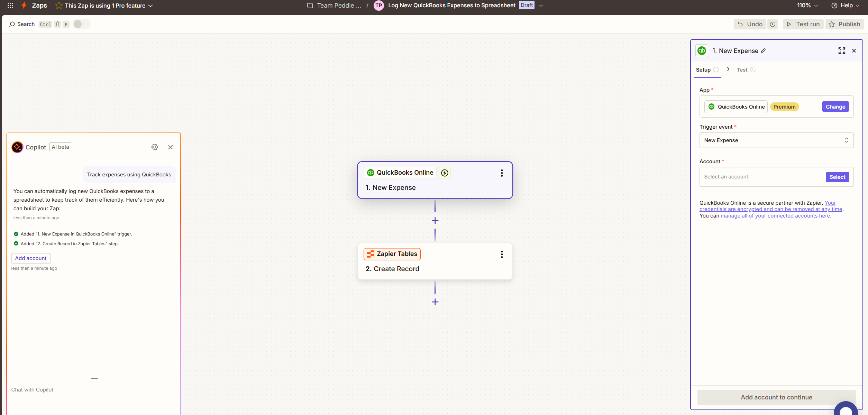The image size is (868, 415).
Task: Click the Zapier Tables icon in step card
Action: tap(371, 254)
